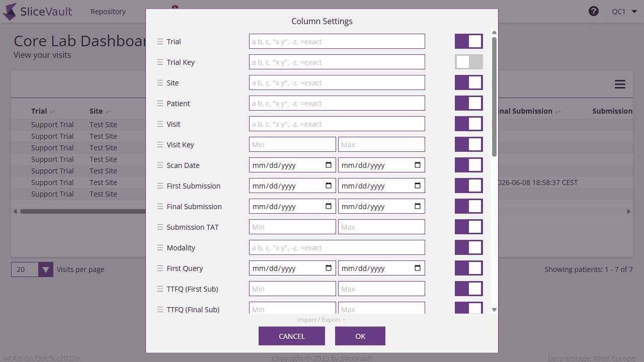Open the QC1 user dropdown
Viewport: 644px width, 362px height.
pos(624,11)
